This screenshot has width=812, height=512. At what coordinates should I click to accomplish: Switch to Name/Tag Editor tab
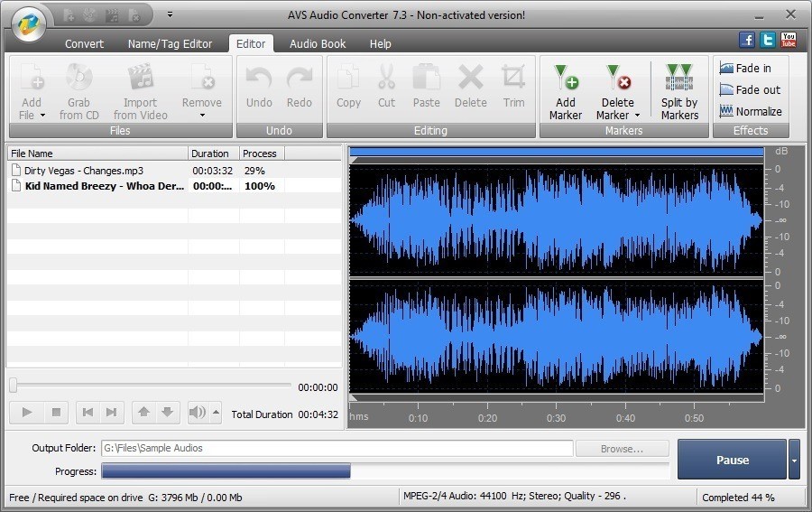pos(170,44)
